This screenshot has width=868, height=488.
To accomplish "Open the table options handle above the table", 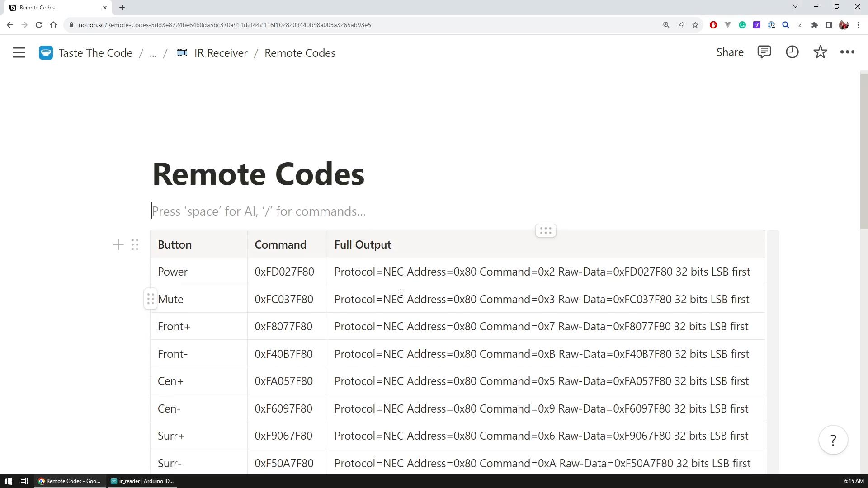I will coord(546,230).
